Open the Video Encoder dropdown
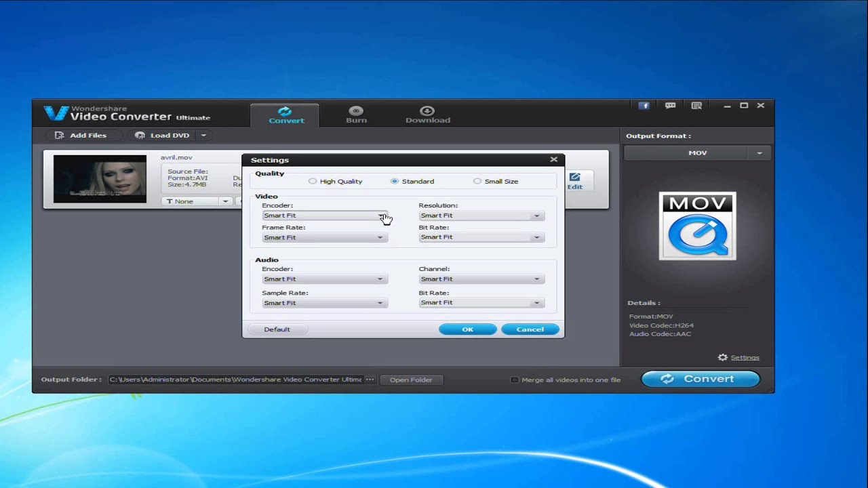The width and height of the screenshot is (868, 488). tap(324, 216)
